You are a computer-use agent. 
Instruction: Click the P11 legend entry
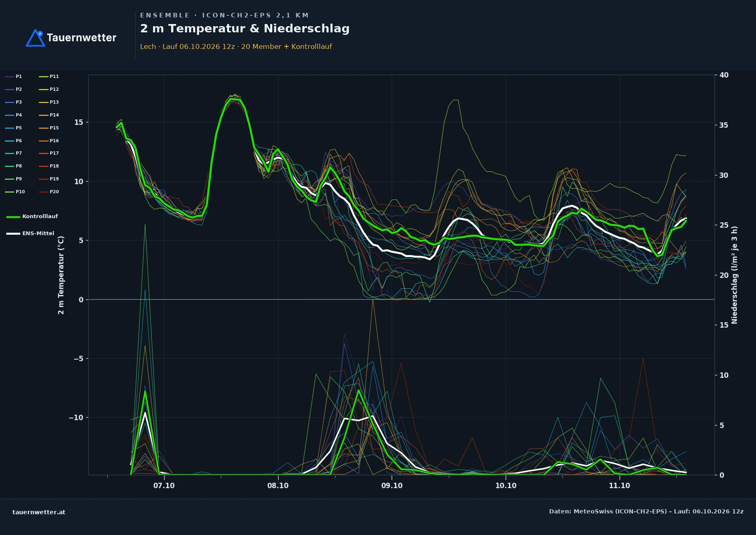tap(49, 77)
